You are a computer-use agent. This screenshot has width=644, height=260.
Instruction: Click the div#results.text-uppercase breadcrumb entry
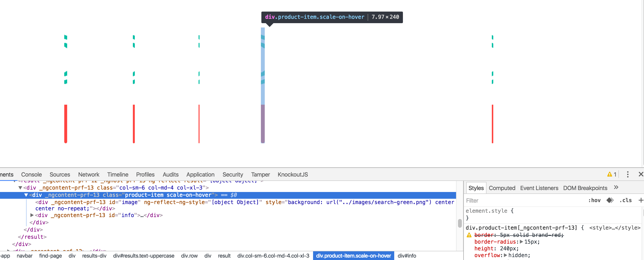coord(144,255)
